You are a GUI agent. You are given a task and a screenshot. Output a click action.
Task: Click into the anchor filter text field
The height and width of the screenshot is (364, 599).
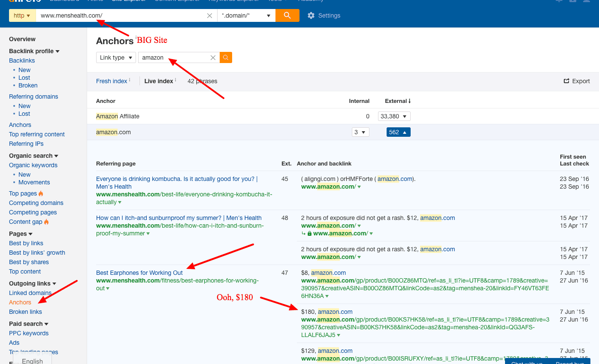[x=174, y=57]
